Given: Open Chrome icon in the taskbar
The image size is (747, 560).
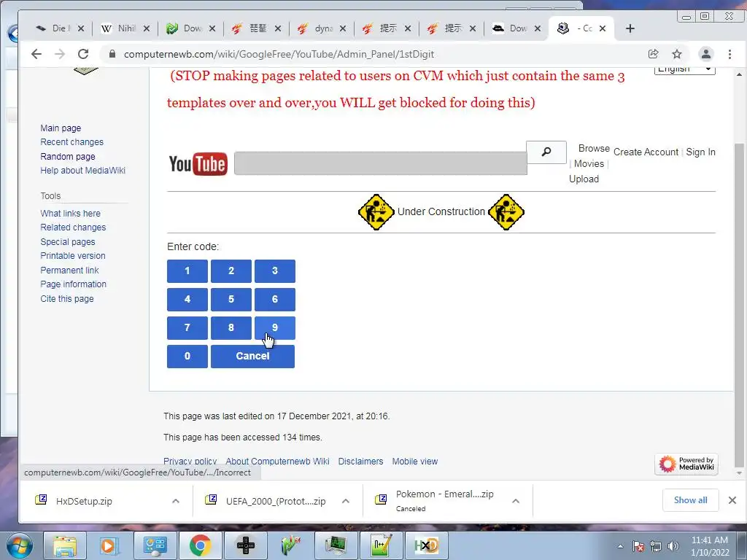Looking at the screenshot, I should (x=200, y=545).
